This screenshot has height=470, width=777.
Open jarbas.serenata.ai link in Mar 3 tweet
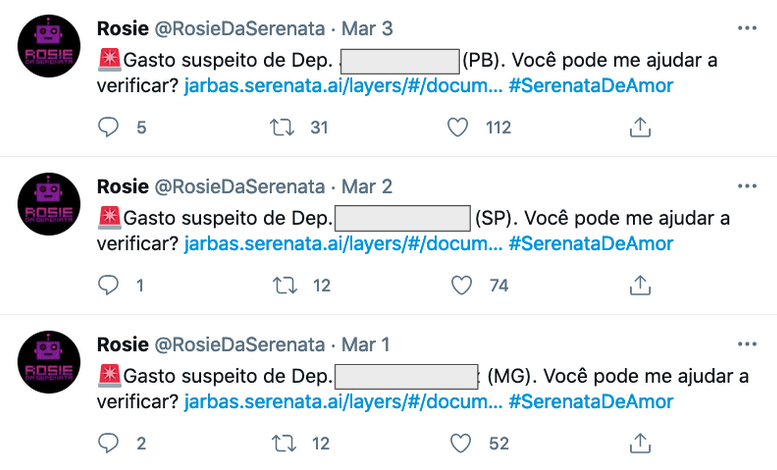[343, 86]
